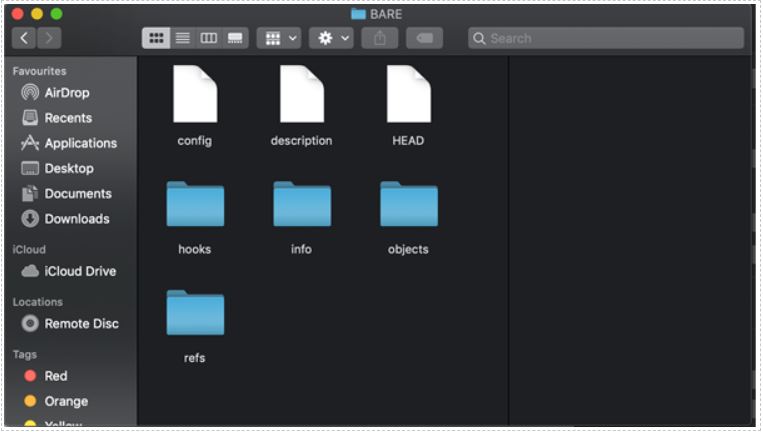Screen dimensions: 763x432
Task: Select the config file icon
Action: (195, 94)
